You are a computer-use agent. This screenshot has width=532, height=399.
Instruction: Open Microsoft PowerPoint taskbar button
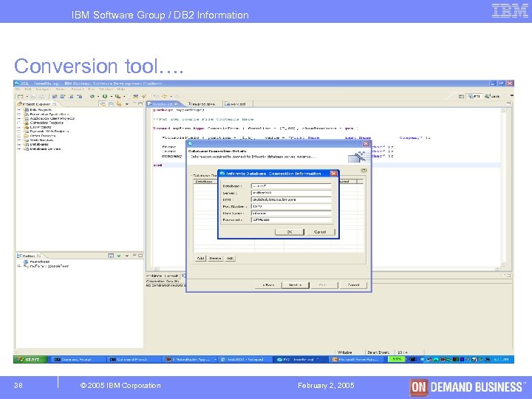click(x=358, y=359)
